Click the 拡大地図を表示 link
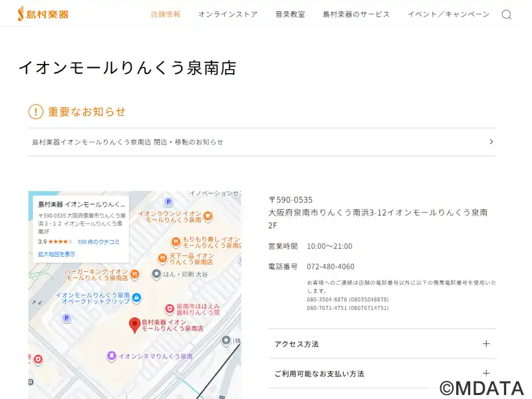 pos(57,254)
